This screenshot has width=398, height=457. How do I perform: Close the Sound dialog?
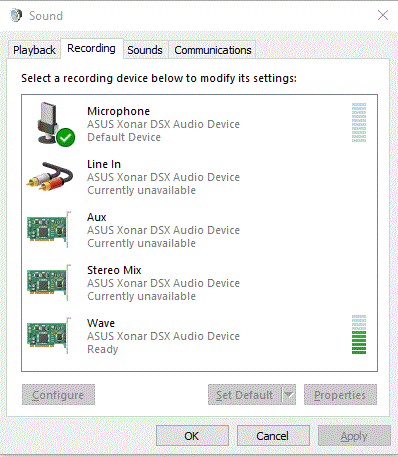click(383, 15)
